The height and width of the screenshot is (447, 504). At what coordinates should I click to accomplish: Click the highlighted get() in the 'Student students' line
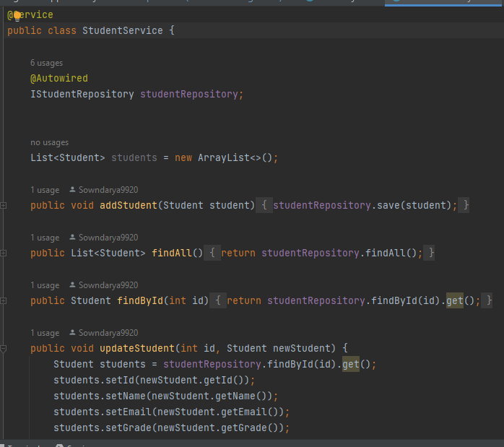coord(351,365)
